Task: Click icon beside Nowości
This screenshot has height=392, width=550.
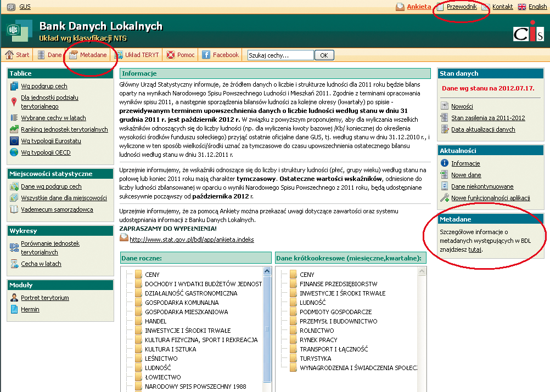Action: click(x=445, y=106)
